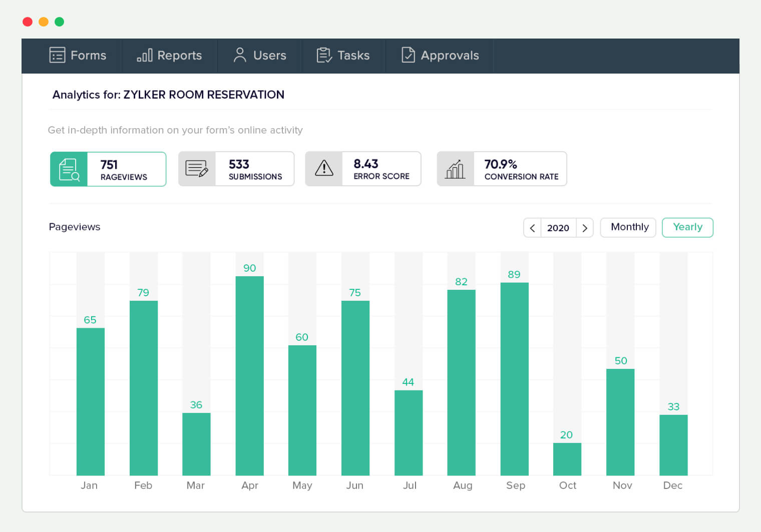Viewport: 761px width, 532px height.
Task: Click the October bar showing 20
Action: pyautogui.click(x=567, y=459)
